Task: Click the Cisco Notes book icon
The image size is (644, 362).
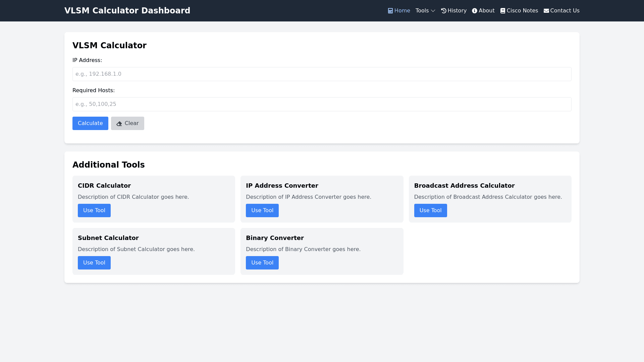Action: [503, 11]
